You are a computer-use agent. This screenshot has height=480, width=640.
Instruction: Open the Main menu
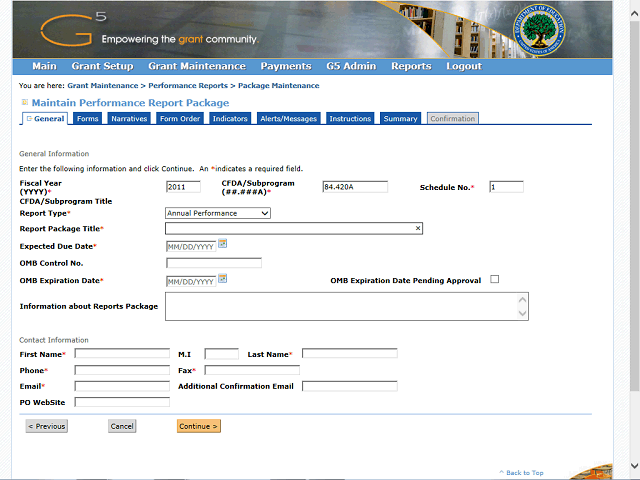[x=44, y=66]
